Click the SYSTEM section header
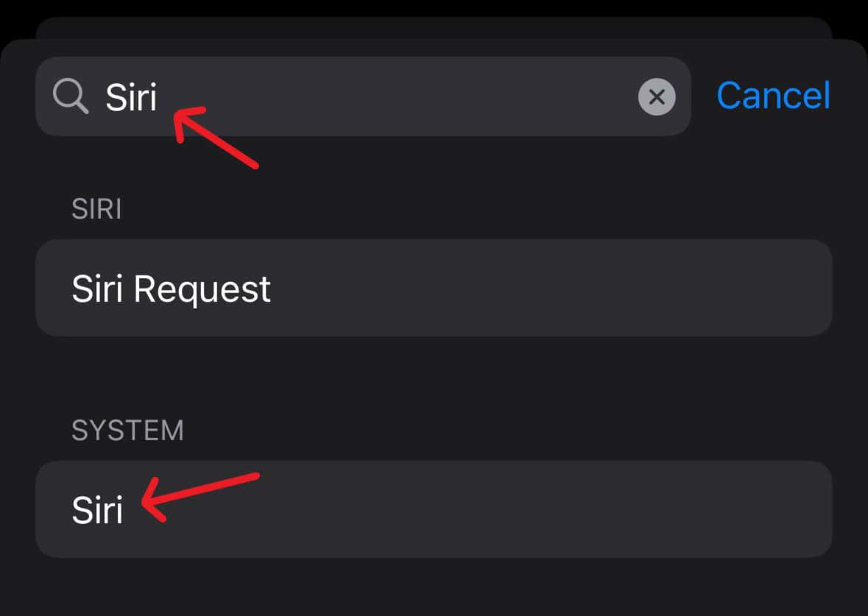The height and width of the screenshot is (616, 868). click(x=127, y=431)
